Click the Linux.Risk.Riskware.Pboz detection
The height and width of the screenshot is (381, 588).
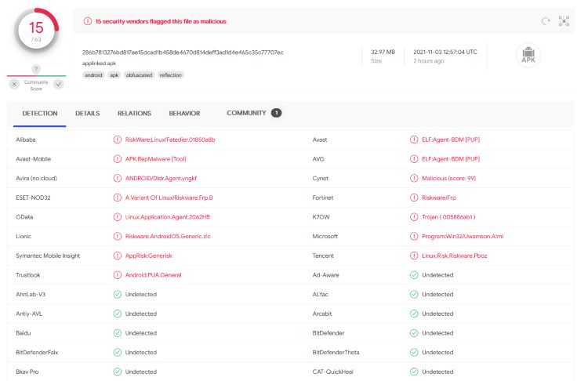coord(455,256)
